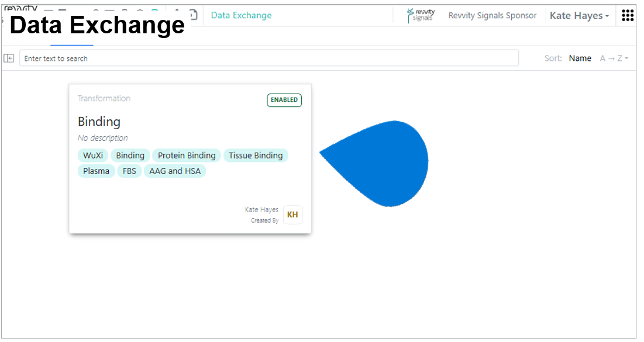Click the ENABLED status badge
Screen dimensions: 644x342
pos(284,100)
